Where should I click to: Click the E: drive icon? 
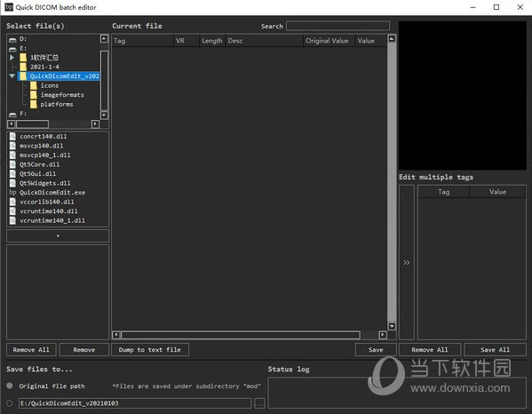tap(12, 49)
